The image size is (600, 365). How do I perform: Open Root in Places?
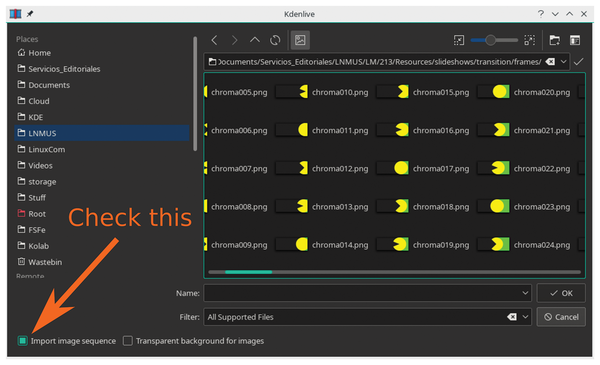click(102, 213)
